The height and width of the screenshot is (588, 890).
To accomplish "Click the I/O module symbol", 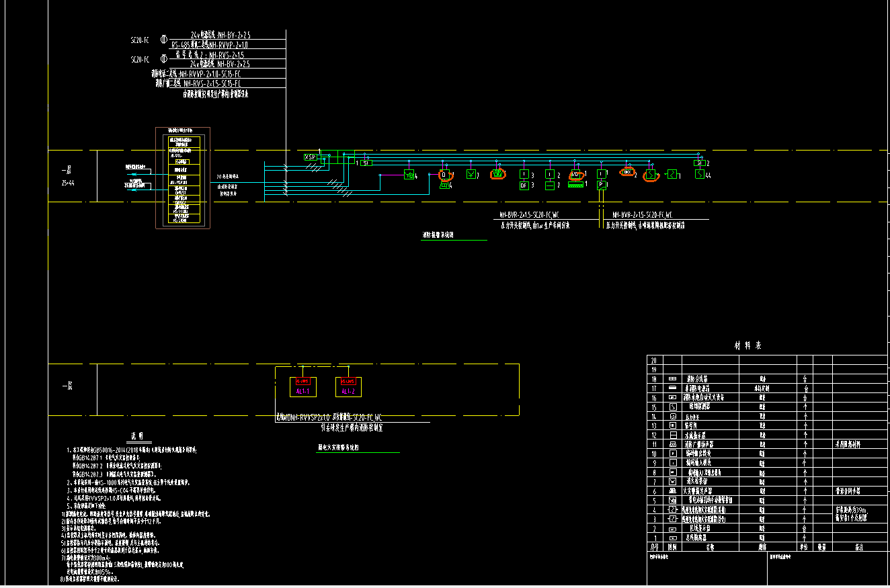I will pos(576,174).
